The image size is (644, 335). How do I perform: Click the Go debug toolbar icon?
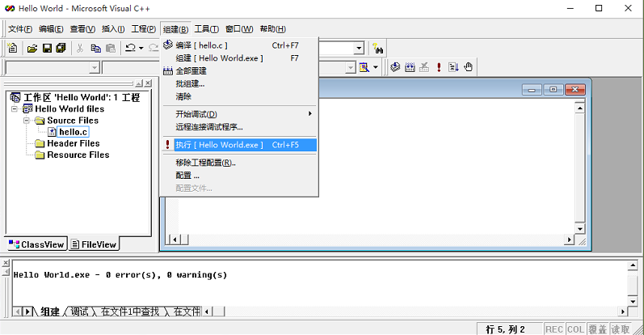[453, 67]
